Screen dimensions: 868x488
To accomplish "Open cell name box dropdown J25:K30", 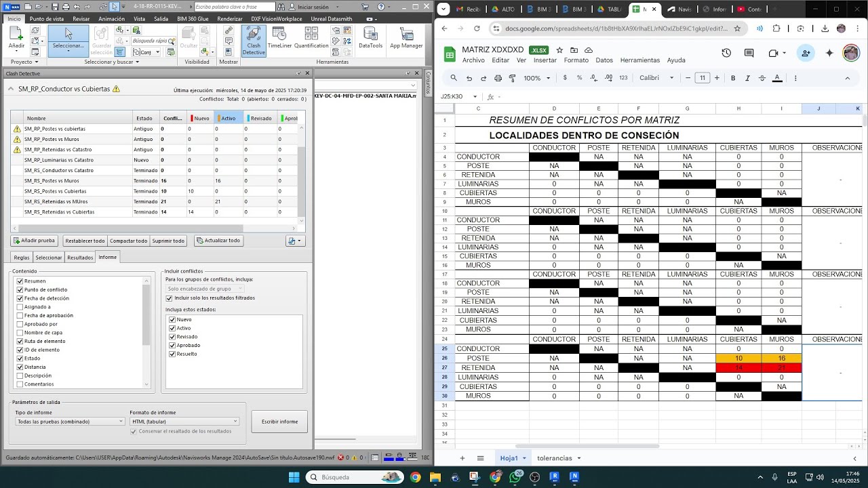I will click(475, 97).
